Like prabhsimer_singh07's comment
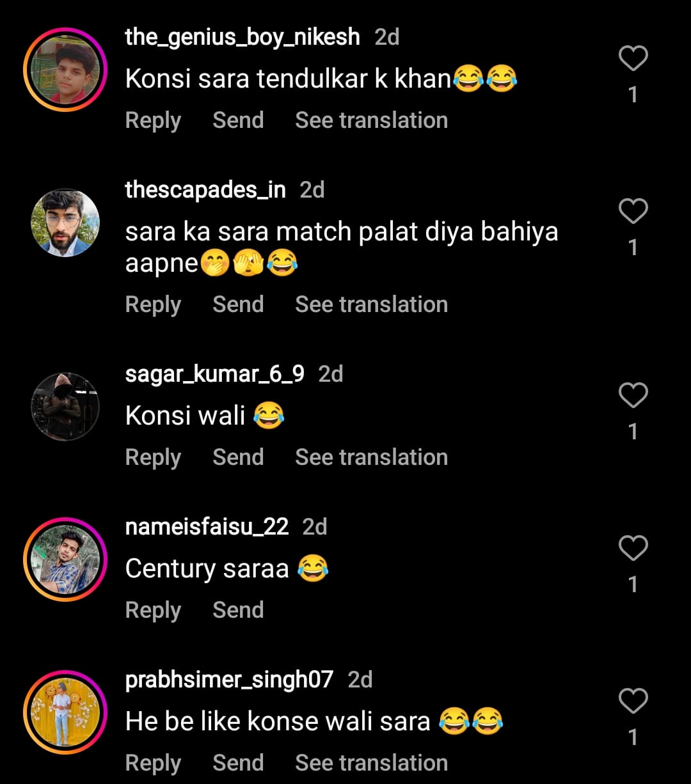The height and width of the screenshot is (784, 691). (x=633, y=702)
